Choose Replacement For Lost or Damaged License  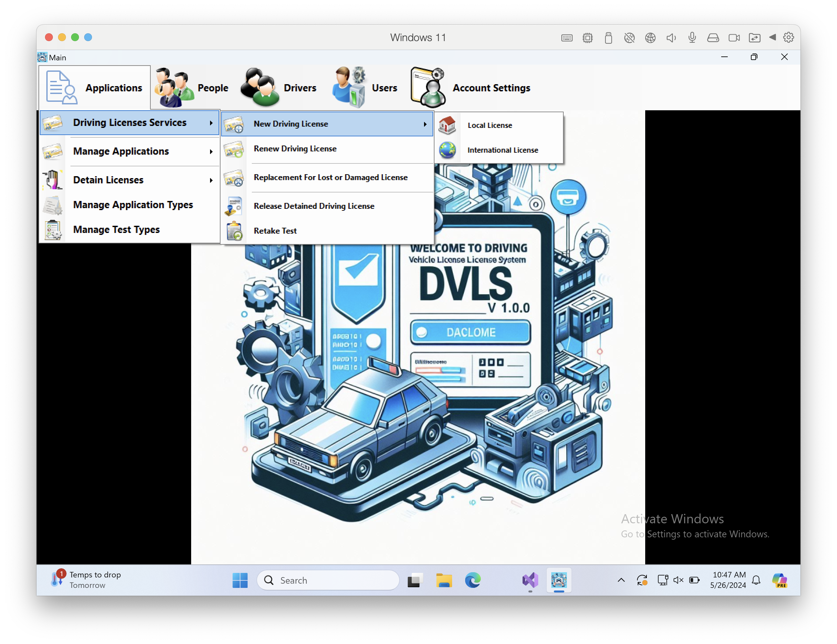pos(327,177)
